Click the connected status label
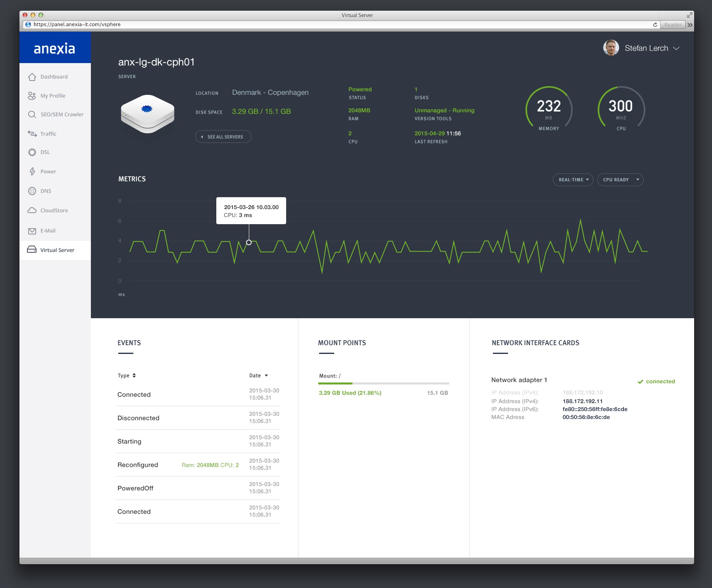The image size is (712, 588). point(660,381)
